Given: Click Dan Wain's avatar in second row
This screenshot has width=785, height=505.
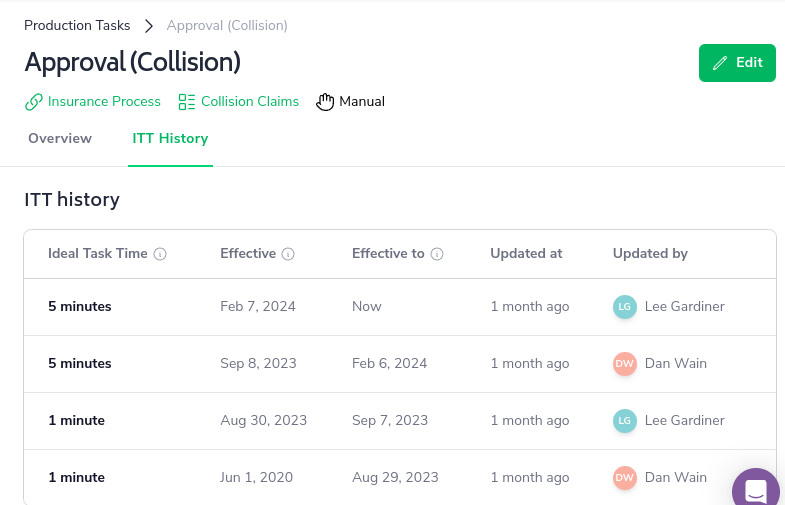Looking at the screenshot, I should coord(624,364).
